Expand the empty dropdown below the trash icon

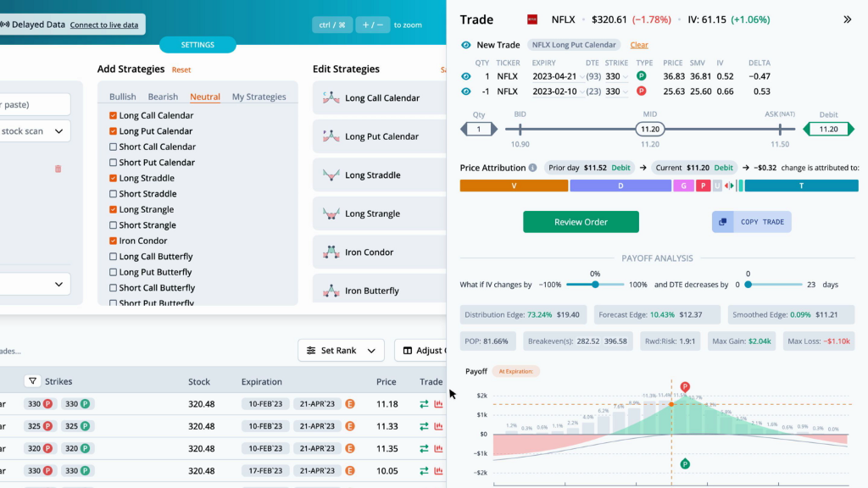click(34, 285)
